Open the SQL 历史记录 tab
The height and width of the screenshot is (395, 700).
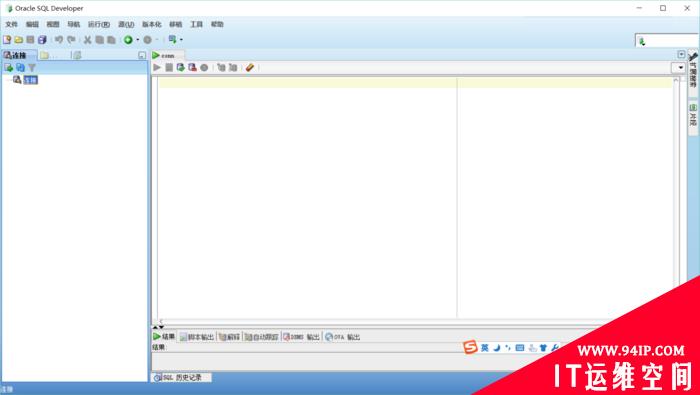tap(181, 378)
